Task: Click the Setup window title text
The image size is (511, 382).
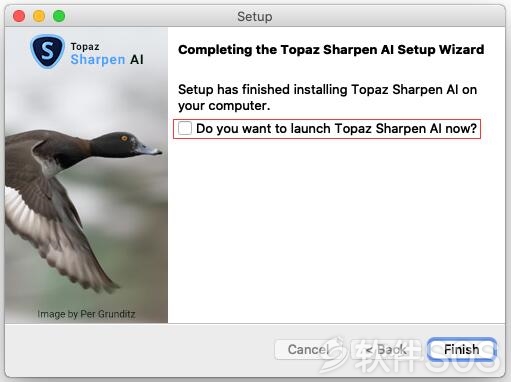Action: tap(255, 16)
